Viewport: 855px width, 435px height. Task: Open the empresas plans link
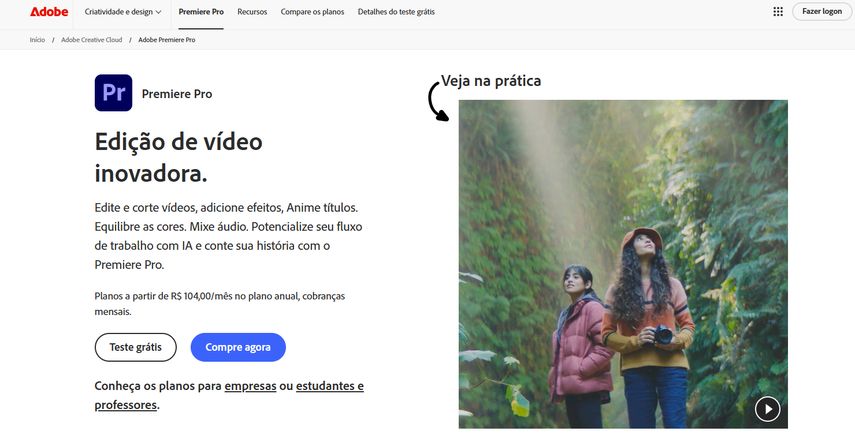[250, 386]
